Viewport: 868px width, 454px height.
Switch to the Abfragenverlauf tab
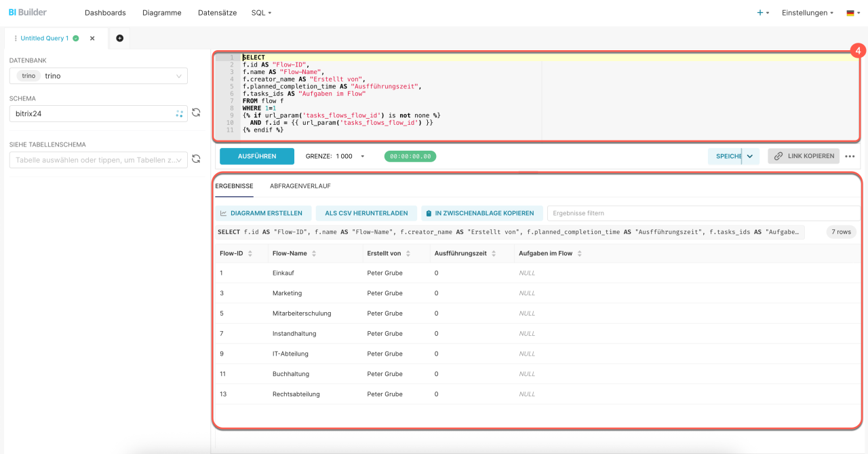pos(300,185)
